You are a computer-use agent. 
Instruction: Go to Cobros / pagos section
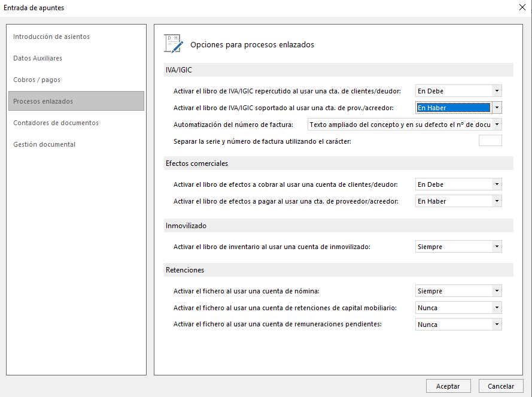point(37,80)
